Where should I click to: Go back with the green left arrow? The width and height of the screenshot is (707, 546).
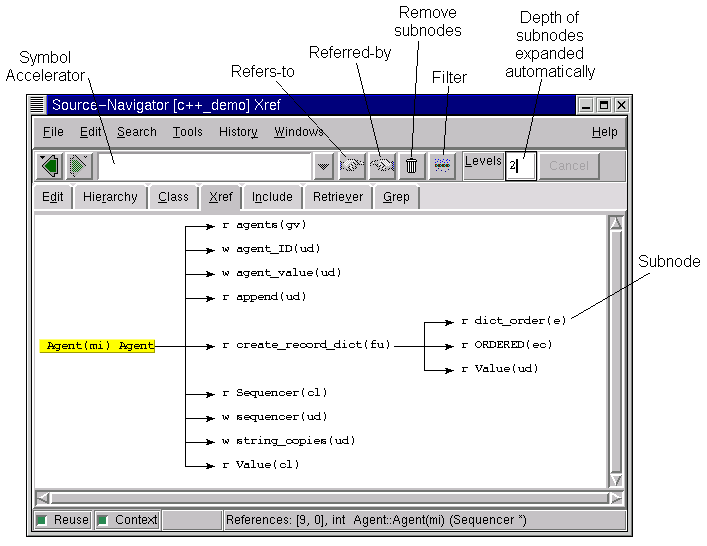coord(50,166)
